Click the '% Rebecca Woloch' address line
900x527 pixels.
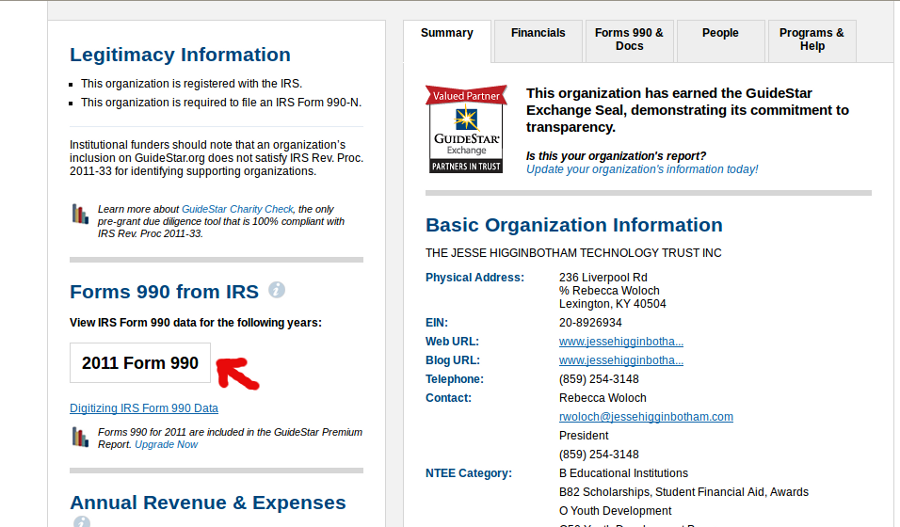[x=610, y=290]
